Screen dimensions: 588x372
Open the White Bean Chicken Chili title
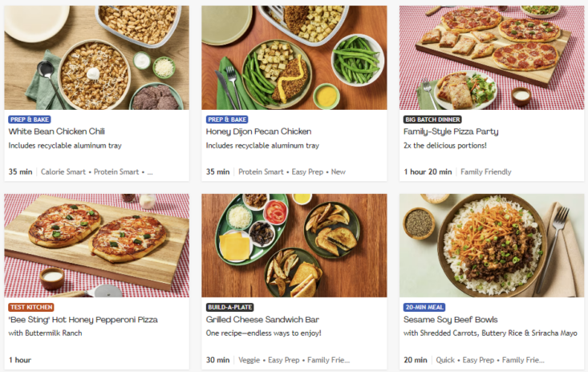coord(57,131)
